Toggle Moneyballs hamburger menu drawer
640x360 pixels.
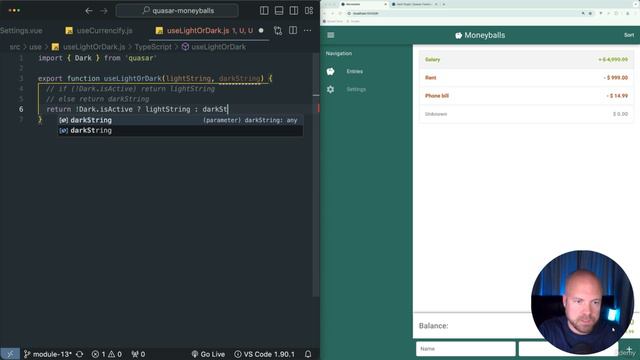[331, 35]
